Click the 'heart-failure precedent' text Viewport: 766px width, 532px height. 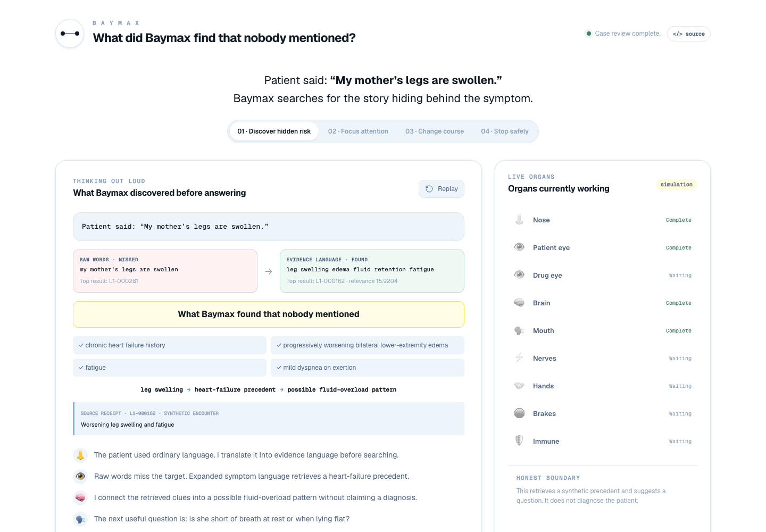click(x=235, y=390)
